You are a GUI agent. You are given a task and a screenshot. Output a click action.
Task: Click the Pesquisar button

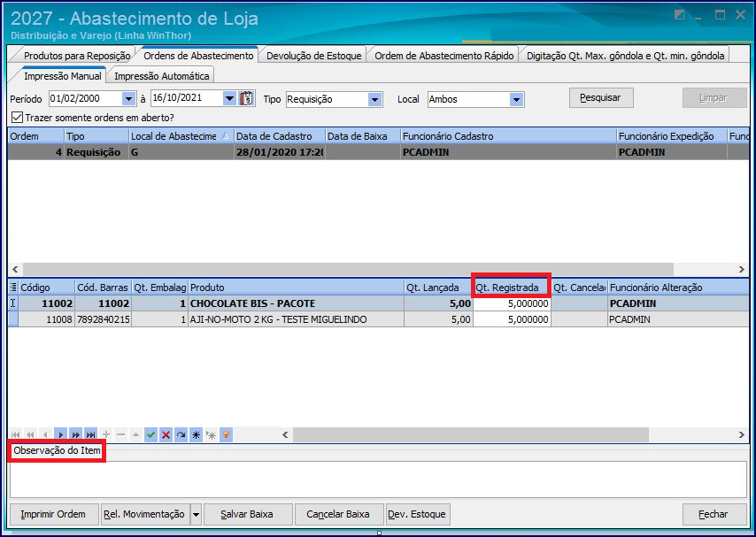coord(601,98)
